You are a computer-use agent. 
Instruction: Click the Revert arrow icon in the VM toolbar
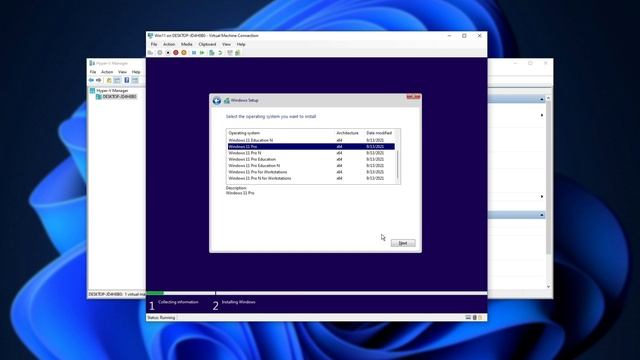220,53
